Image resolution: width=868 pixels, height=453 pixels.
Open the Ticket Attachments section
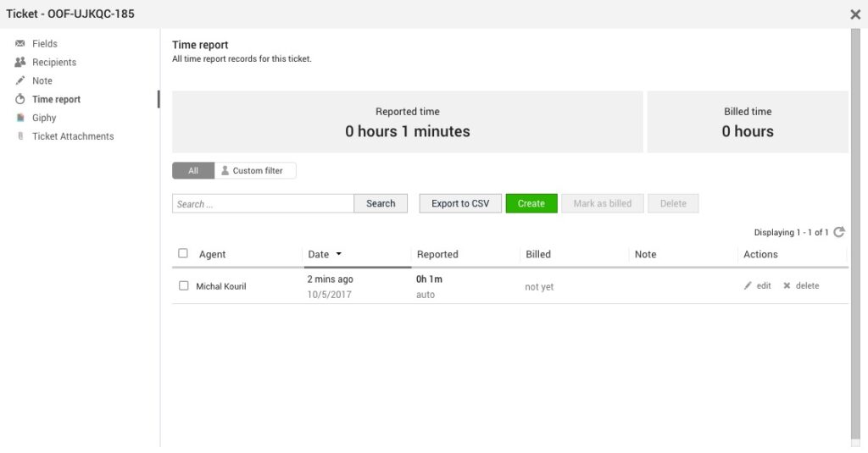pyautogui.click(x=73, y=136)
